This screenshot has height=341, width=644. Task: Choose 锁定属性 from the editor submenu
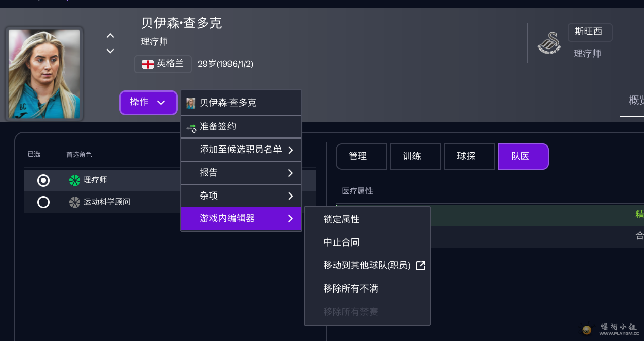342,219
